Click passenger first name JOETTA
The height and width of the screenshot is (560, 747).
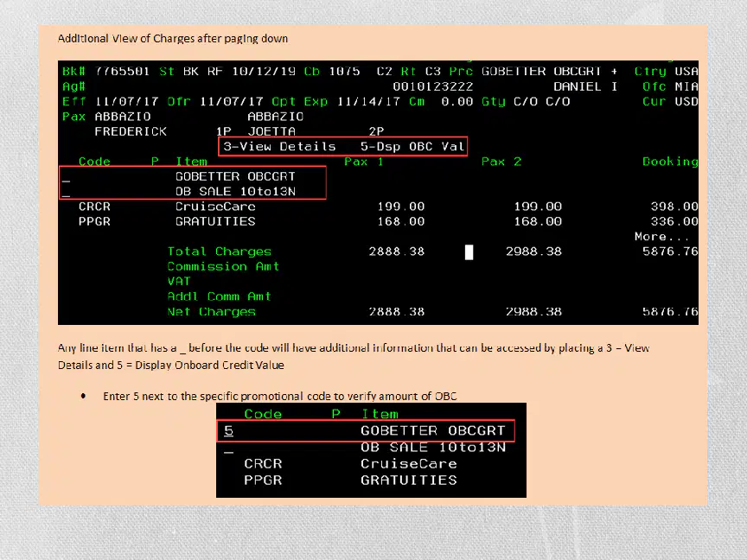click(x=271, y=131)
